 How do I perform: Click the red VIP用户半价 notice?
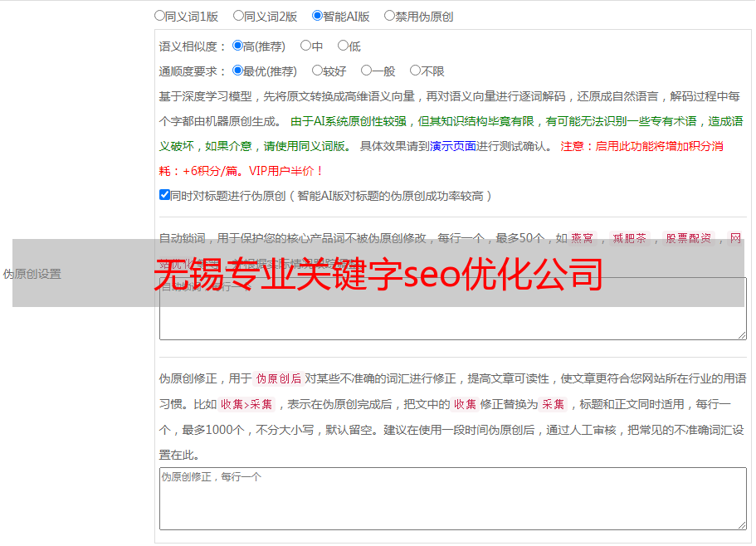click(285, 171)
